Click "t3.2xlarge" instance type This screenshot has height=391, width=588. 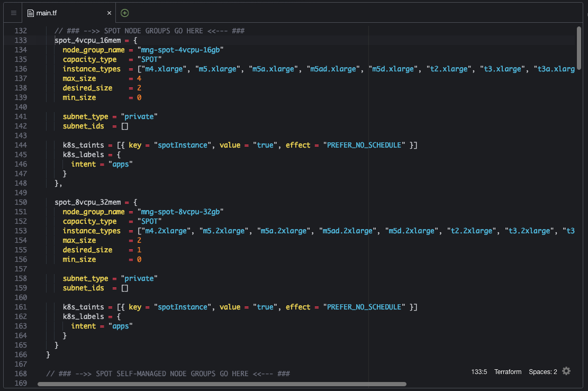529,231
